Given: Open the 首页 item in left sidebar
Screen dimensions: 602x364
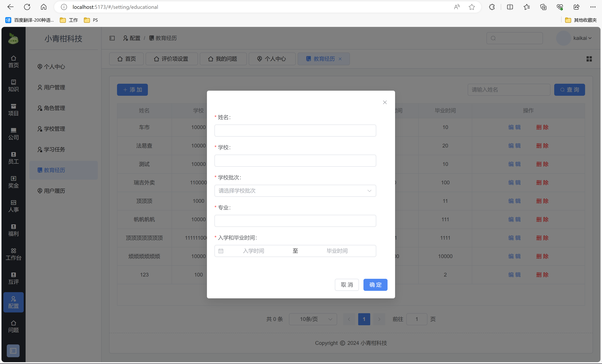Looking at the screenshot, I should pyautogui.click(x=13, y=62).
